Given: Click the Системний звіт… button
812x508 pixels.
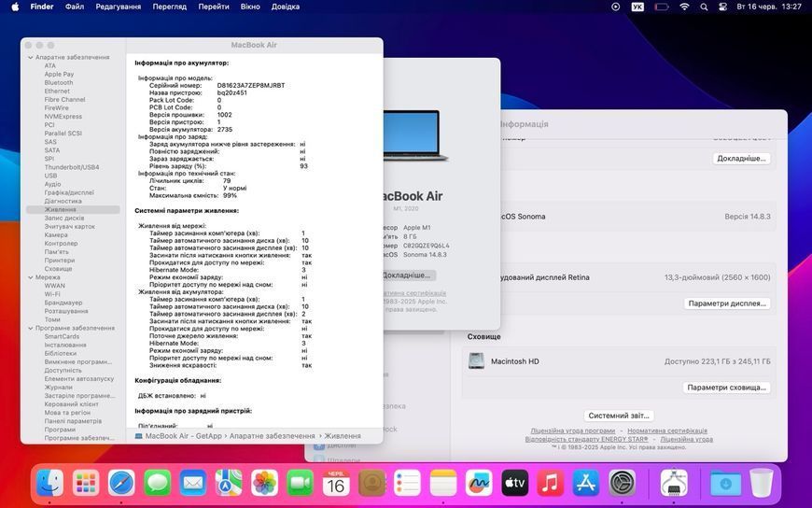Looking at the screenshot, I should 619,416.
